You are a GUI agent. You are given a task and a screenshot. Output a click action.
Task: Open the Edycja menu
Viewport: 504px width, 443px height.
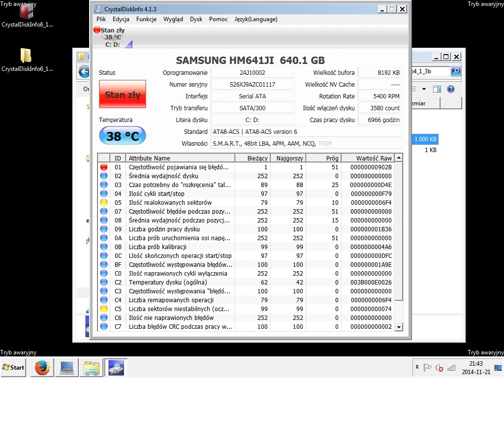click(x=121, y=19)
